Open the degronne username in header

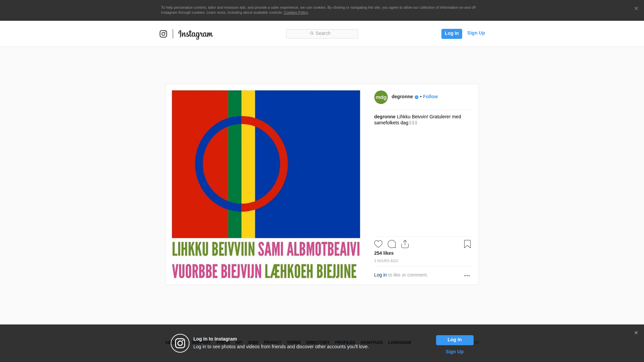402,97
